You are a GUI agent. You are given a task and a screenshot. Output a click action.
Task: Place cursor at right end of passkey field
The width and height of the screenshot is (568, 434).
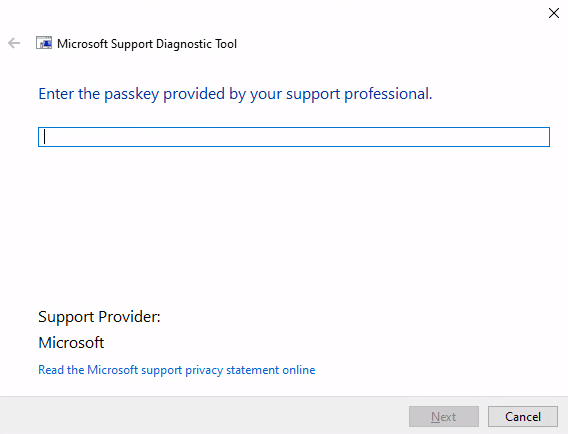543,137
